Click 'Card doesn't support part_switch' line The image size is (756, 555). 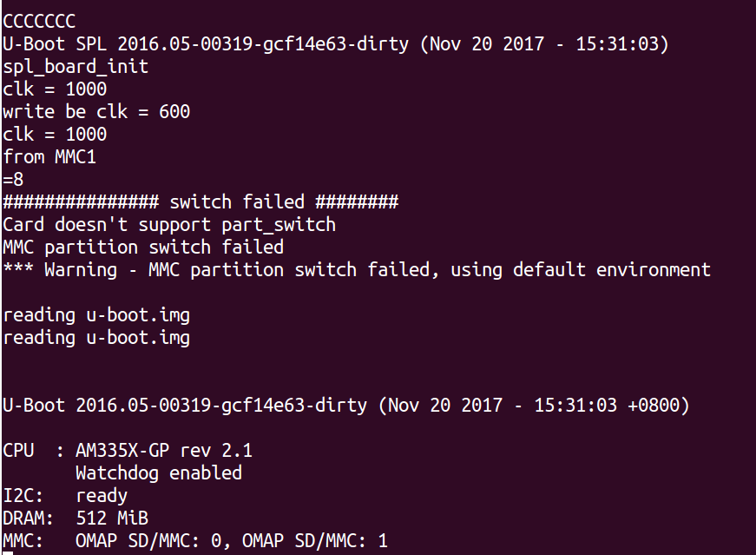[x=169, y=225]
